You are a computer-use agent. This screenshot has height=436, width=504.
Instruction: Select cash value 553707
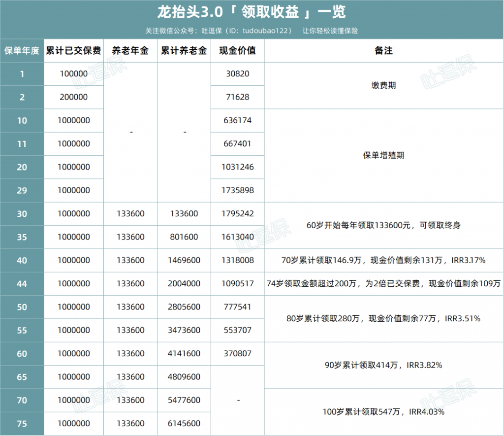coord(238,330)
